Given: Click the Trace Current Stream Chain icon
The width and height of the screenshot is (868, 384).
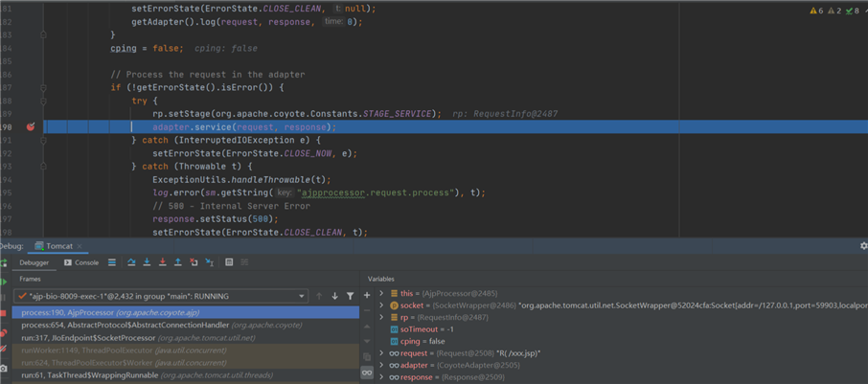Looking at the screenshot, I should point(244,262).
